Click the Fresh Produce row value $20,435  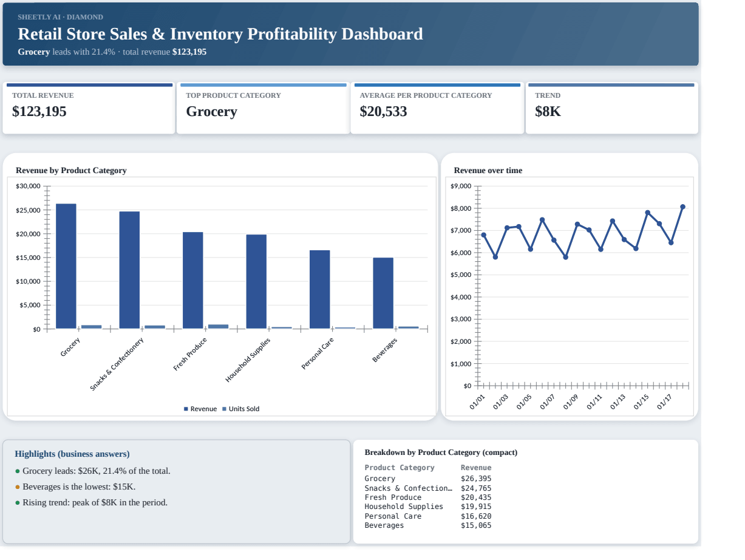click(x=476, y=497)
